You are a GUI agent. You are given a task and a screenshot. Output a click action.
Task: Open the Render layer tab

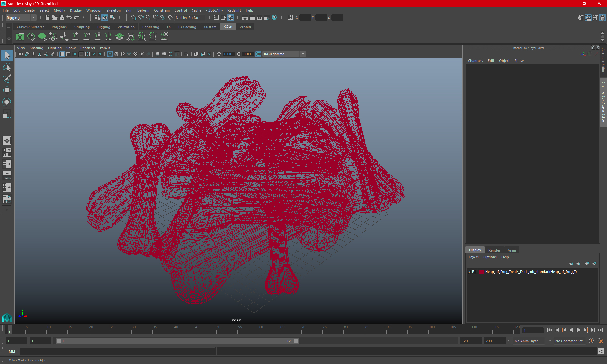(494, 250)
